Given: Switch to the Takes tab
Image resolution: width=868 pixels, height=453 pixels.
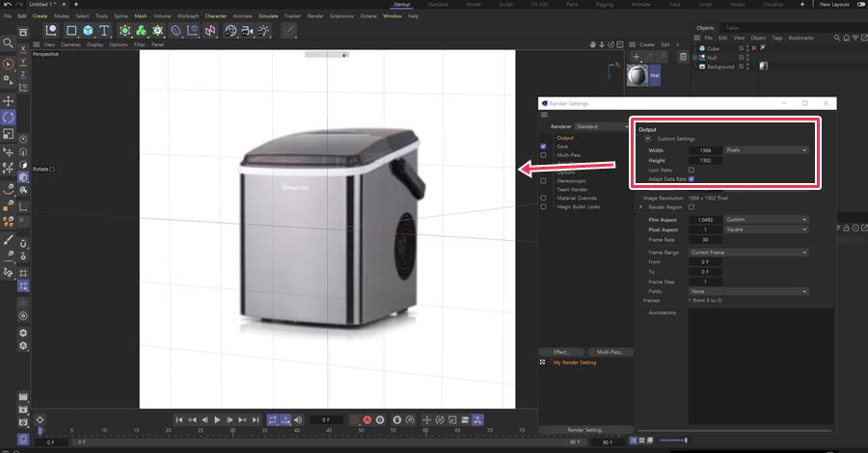Looking at the screenshot, I should pos(732,28).
